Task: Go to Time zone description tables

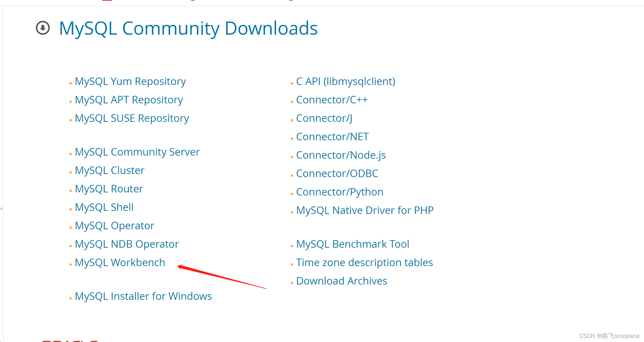Action: click(x=365, y=263)
